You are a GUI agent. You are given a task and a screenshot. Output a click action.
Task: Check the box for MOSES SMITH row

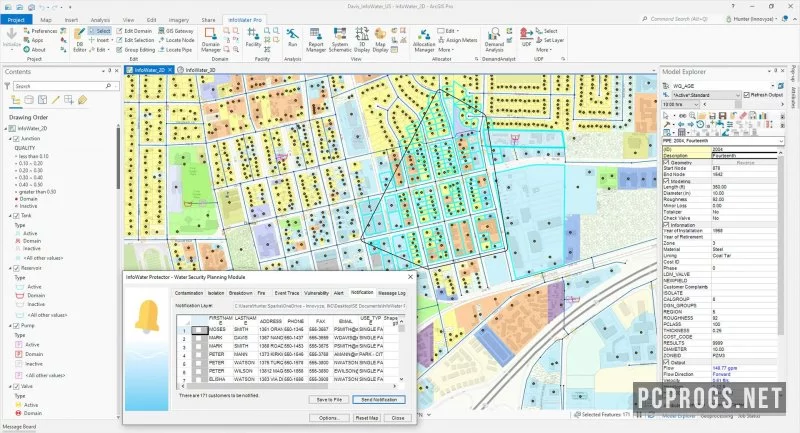(198, 329)
